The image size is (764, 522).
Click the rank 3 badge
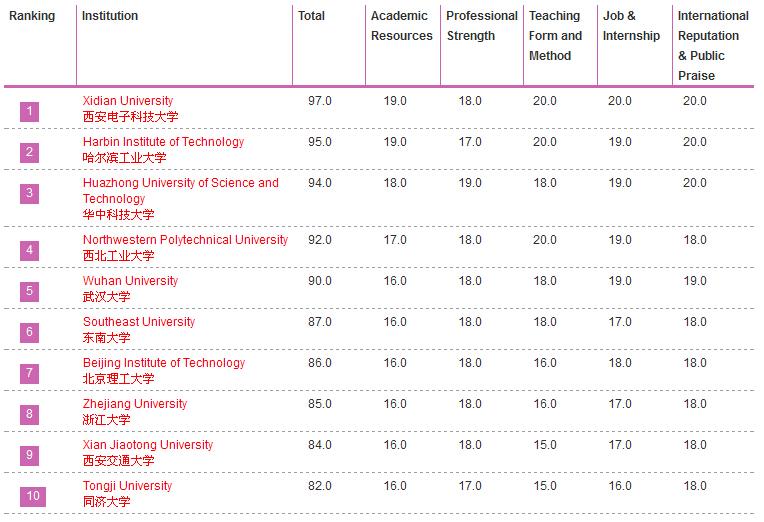tap(29, 193)
